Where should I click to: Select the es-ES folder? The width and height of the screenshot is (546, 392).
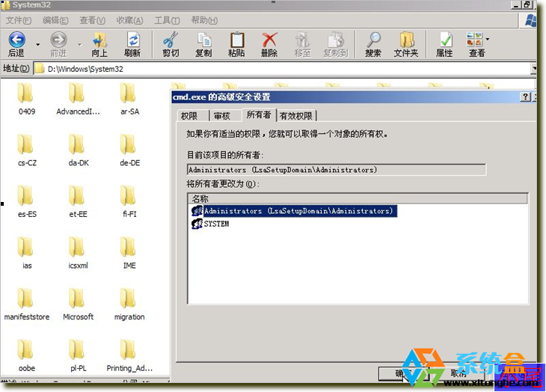[26, 202]
